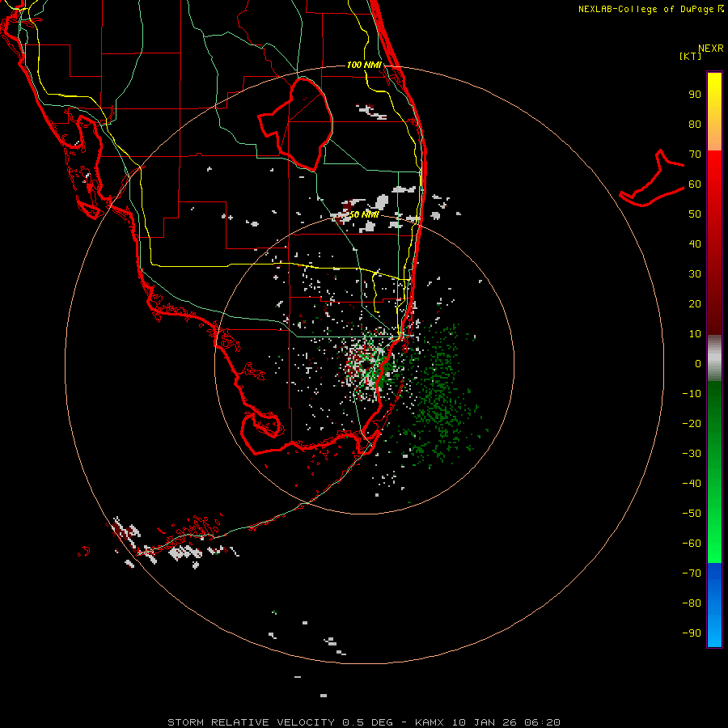Click the 0 value on velocity scale
The width and height of the screenshot is (728, 728).
(698, 363)
